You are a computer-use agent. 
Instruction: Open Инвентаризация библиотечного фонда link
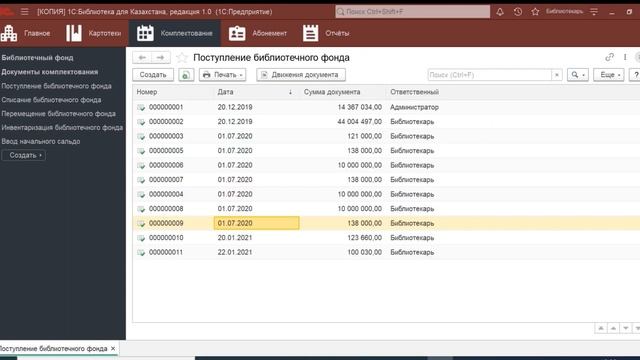[62, 127]
